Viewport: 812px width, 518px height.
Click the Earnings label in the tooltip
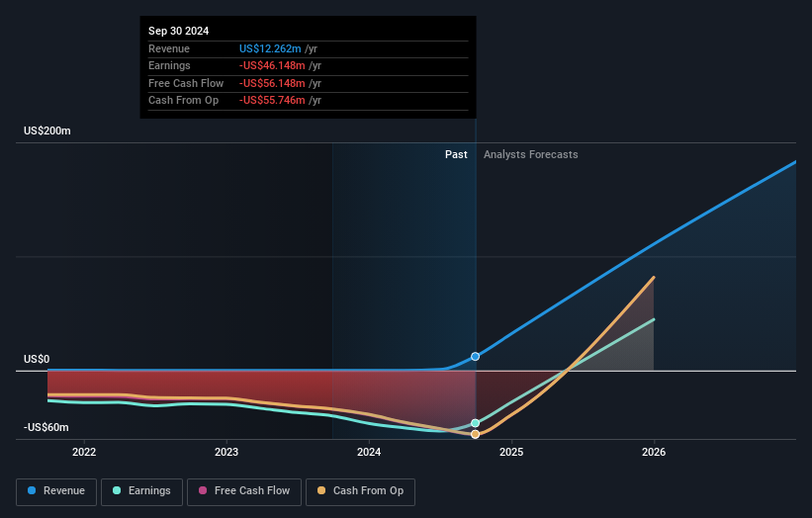(x=169, y=65)
